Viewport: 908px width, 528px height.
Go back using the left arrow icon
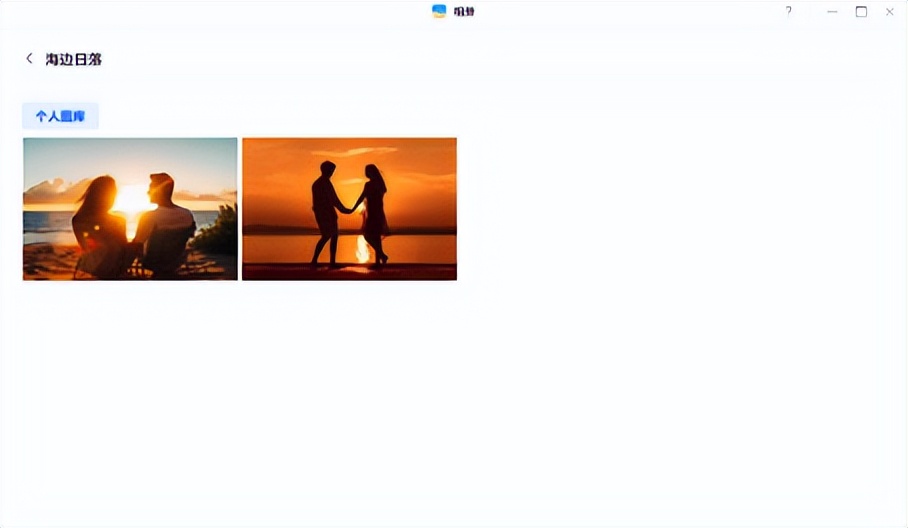[29, 59]
